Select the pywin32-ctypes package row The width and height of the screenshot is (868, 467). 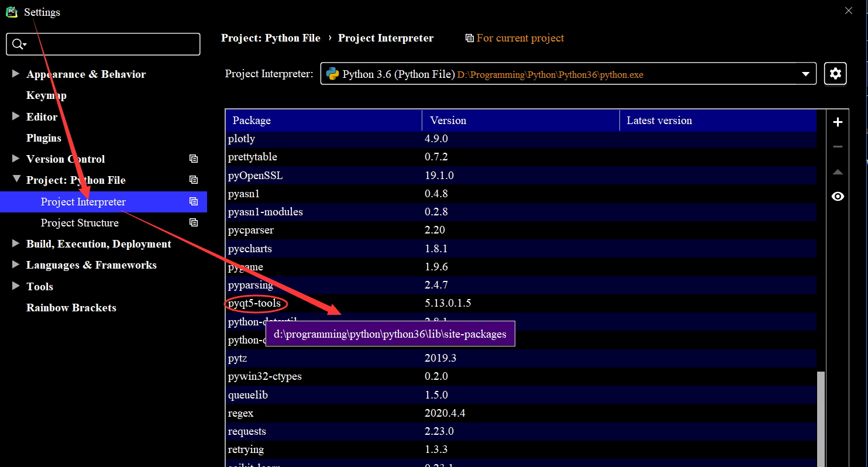pyautogui.click(x=521, y=376)
